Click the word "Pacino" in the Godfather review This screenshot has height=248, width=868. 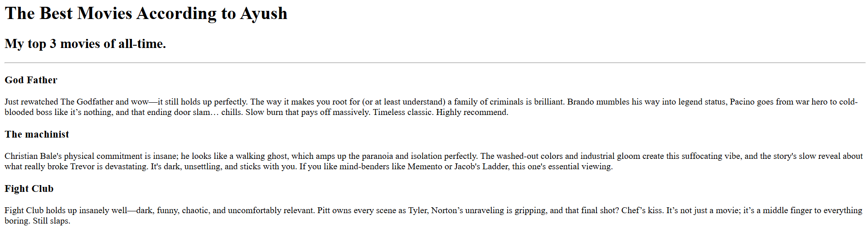tap(742, 102)
